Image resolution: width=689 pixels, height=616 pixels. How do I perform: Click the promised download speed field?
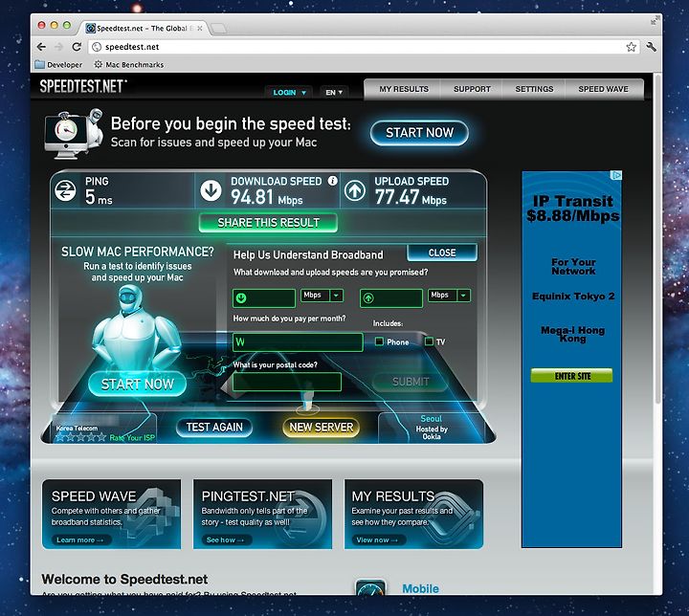[x=264, y=298]
